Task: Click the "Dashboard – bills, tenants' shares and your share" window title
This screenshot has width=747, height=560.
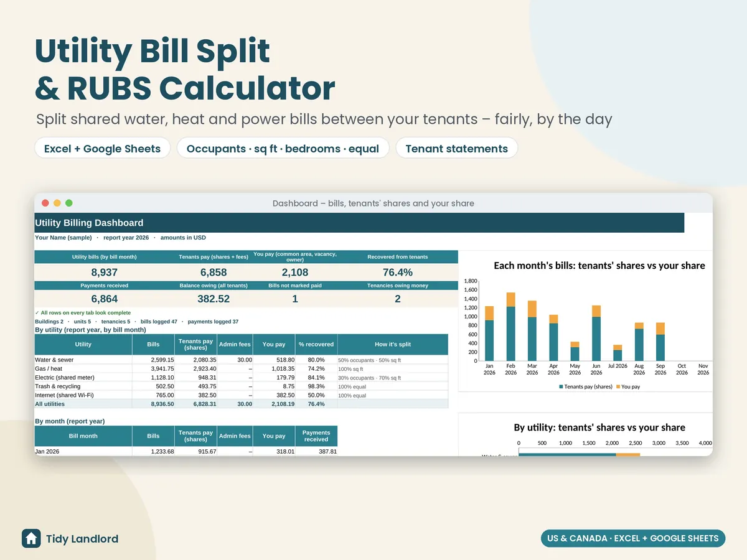Action: point(374,203)
